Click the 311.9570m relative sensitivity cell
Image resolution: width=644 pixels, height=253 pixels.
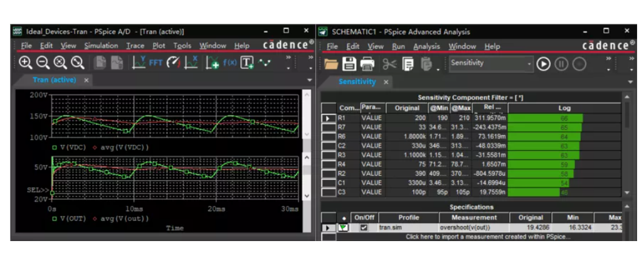pyautogui.click(x=490, y=118)
